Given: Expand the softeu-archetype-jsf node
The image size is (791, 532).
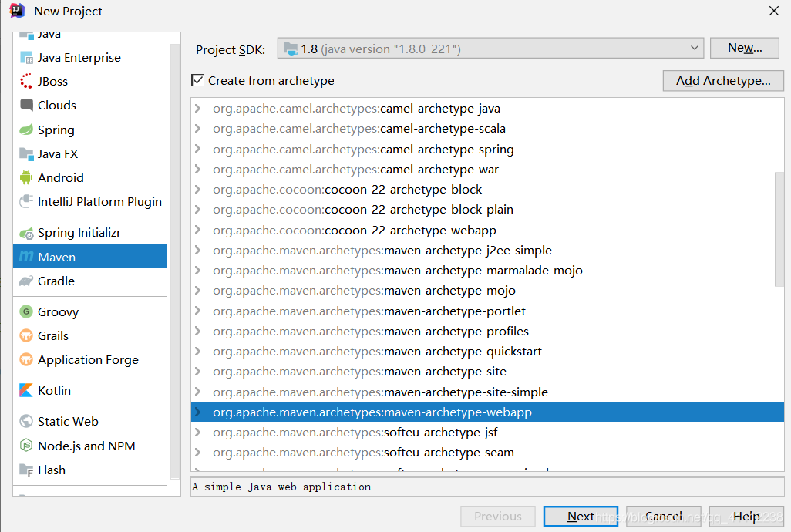Looking at the screenshot, I should [197, 433].
